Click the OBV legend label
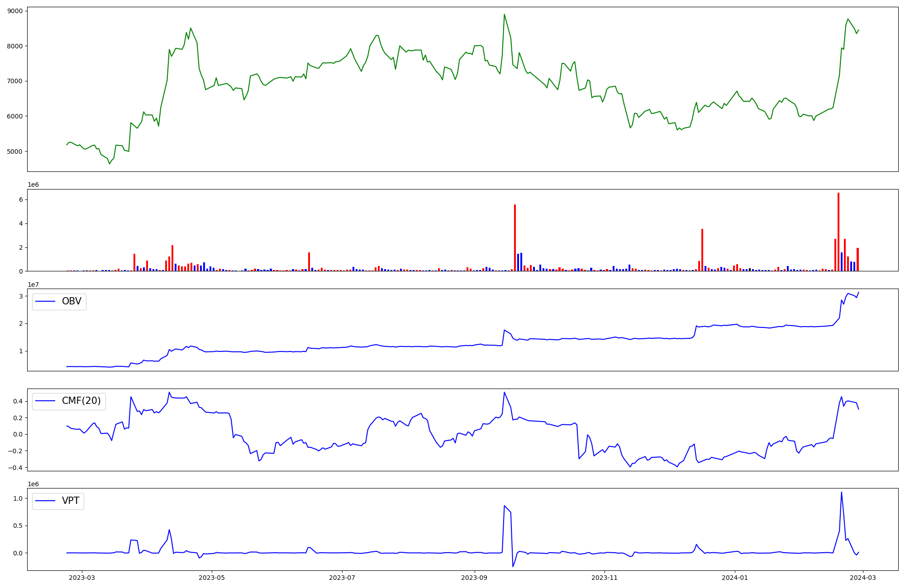Viewport: 905px width, 588px height. tap(71, 301)
